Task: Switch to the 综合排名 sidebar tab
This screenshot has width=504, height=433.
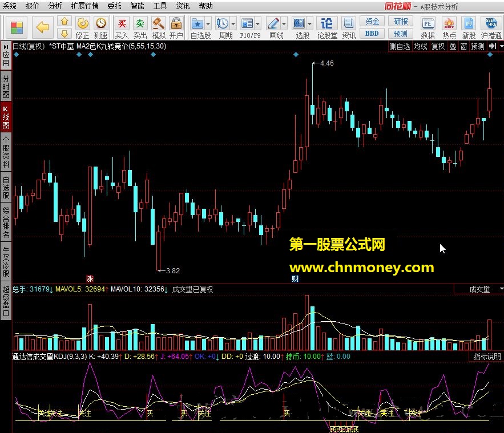Action: pos(6,222)
